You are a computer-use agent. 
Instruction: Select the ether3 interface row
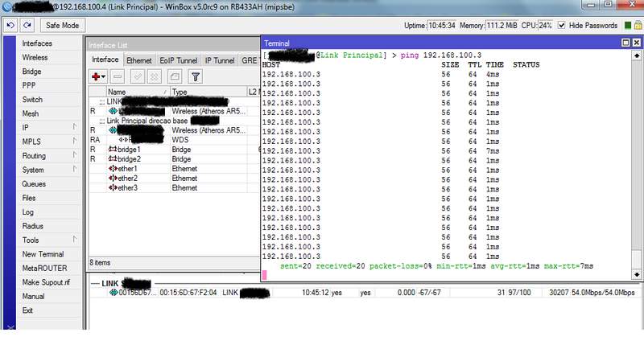pos(175,188)
